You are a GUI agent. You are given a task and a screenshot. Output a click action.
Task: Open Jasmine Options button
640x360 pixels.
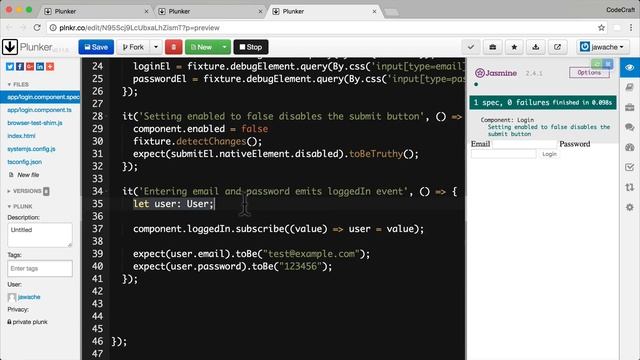(589, 73)
